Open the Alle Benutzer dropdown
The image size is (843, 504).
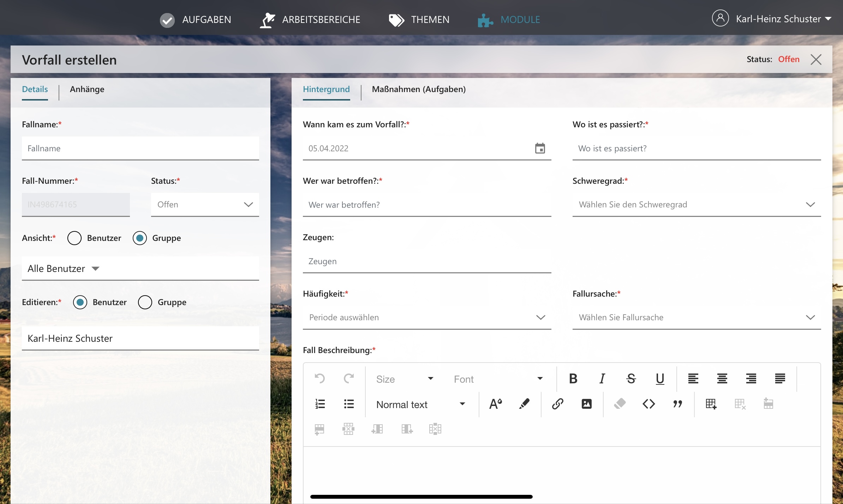(64, 269)
